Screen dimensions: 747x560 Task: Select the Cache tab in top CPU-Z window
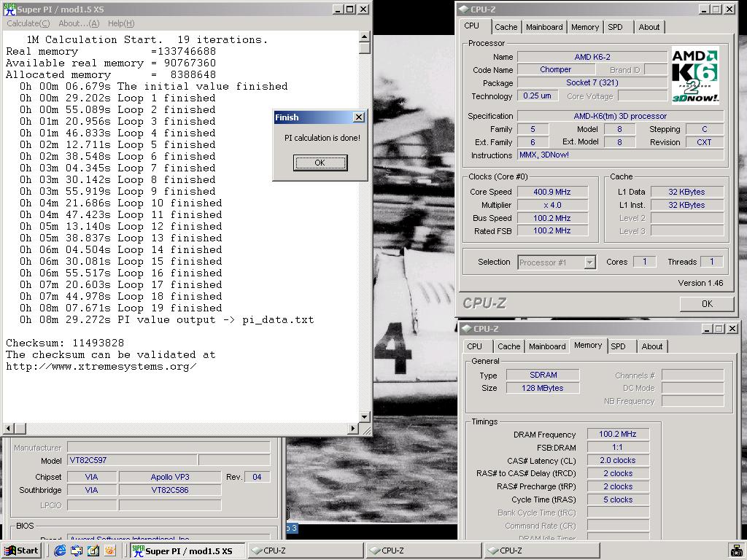tap(506, 27)
